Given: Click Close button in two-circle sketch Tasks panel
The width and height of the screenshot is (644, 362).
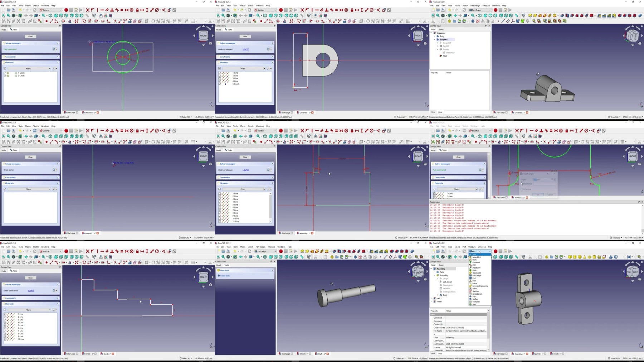Looking at the screenshot, I should coord(30,36).
